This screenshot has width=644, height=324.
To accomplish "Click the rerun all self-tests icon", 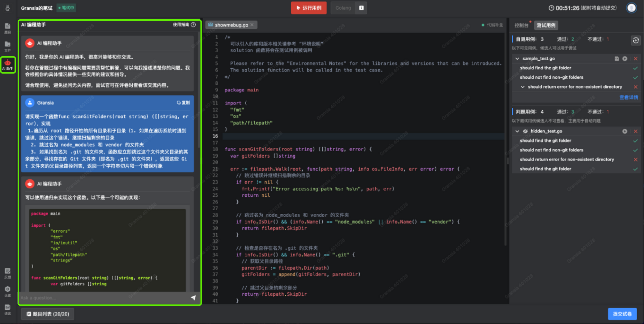I will 636,40.
